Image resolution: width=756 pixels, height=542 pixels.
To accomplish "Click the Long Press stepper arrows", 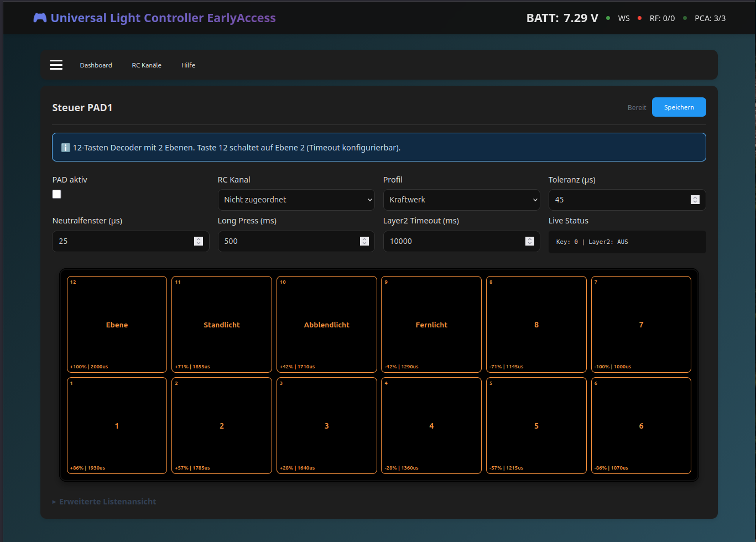I will tap(364, 241).
